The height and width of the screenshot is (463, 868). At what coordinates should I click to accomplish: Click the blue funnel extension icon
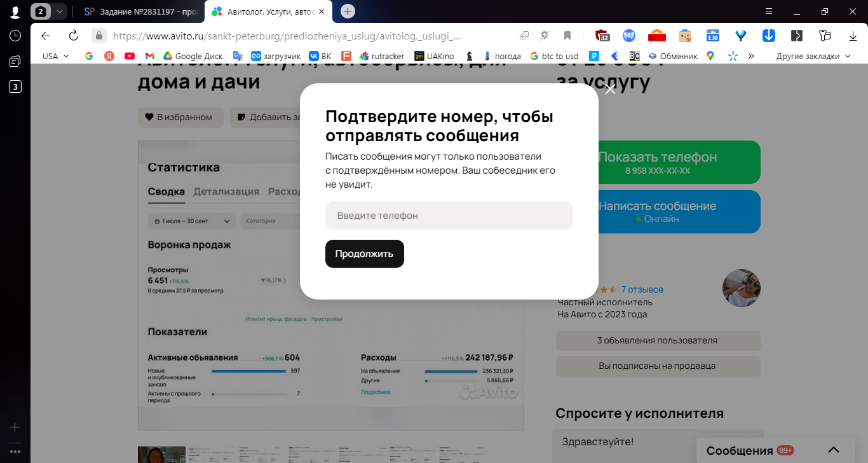click(741, 36)
